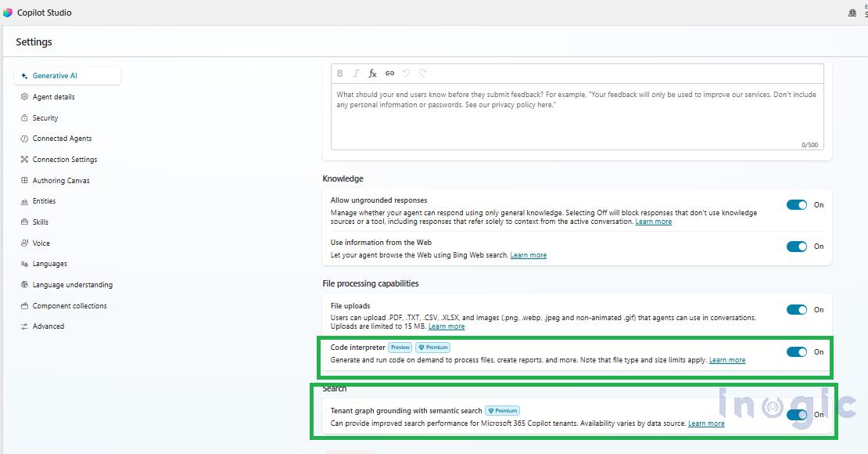Click the Premium badge beside Tenant graph grounding

tap(503, 411)
